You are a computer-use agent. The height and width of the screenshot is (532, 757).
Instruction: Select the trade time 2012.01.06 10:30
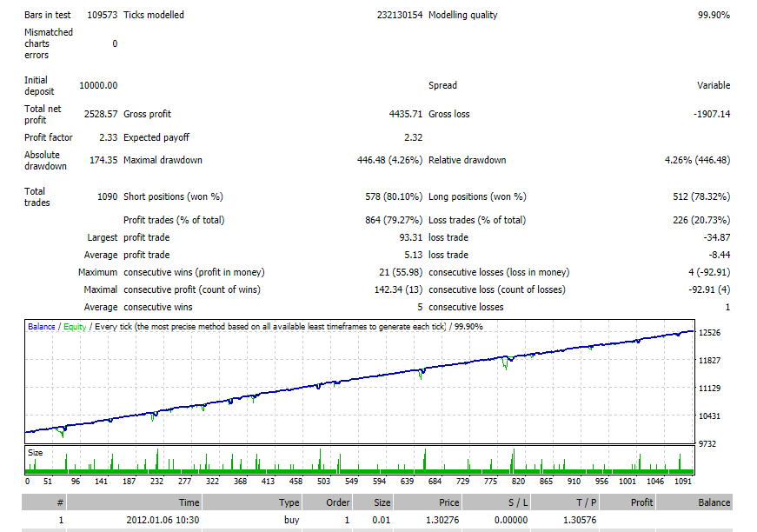[163, 521]
